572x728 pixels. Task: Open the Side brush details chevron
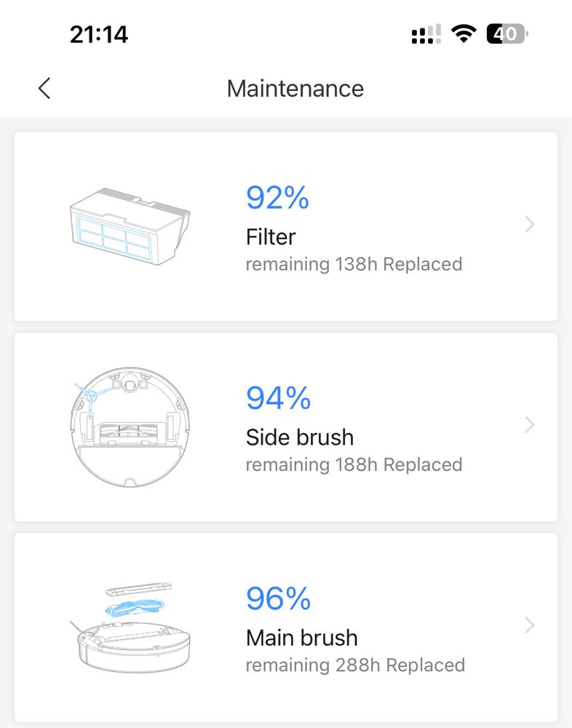click(529, 425)
